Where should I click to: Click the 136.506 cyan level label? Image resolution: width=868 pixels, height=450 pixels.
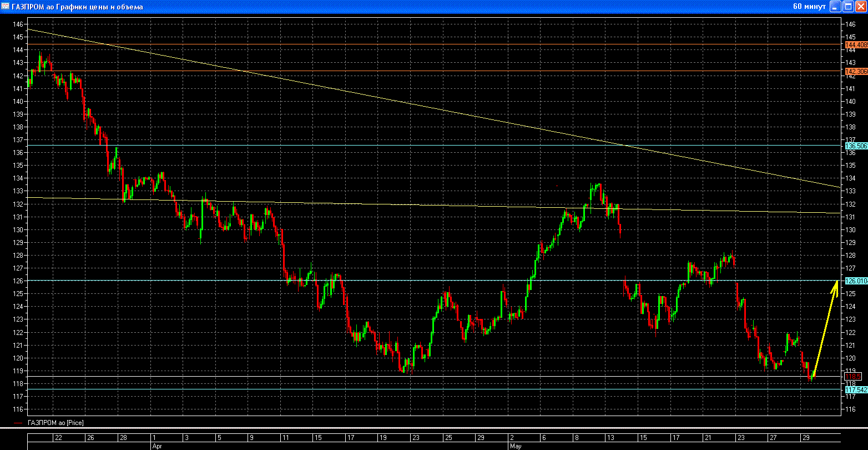(856, 146)
